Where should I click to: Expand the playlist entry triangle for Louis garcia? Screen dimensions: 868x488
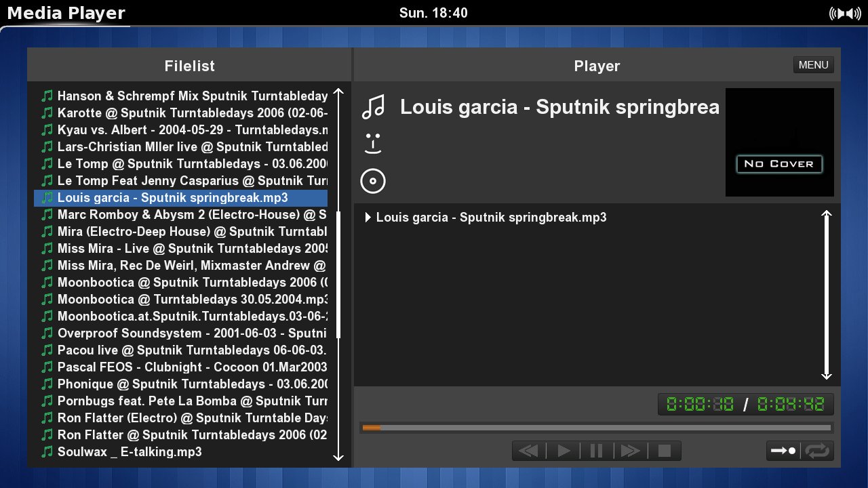click(368, 218)
